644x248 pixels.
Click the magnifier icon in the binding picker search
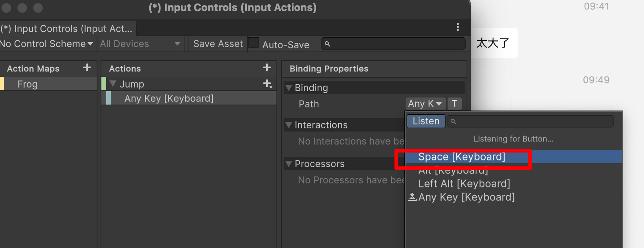coord(453,122)
